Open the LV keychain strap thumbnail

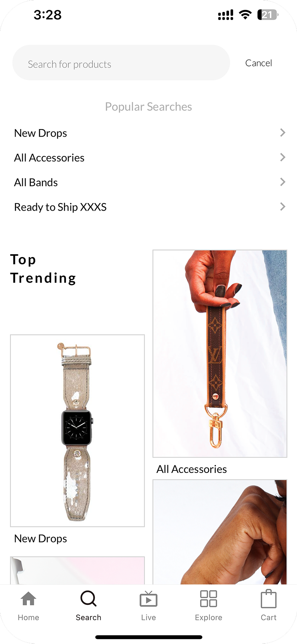220,354
